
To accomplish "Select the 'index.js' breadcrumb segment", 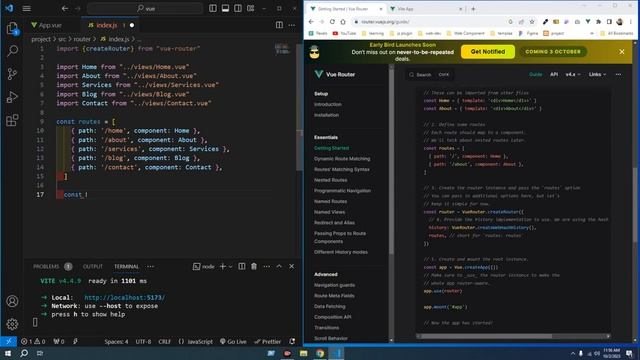I will click(x=115, y=39).
